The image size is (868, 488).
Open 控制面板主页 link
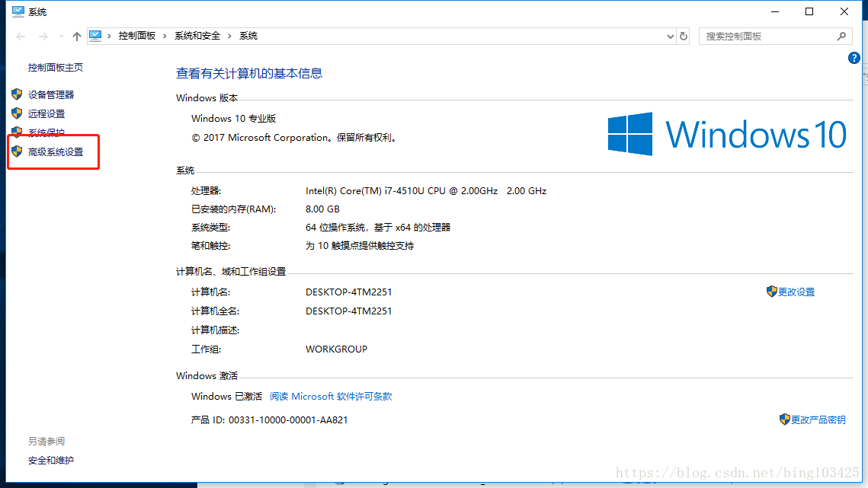[56, 68]
